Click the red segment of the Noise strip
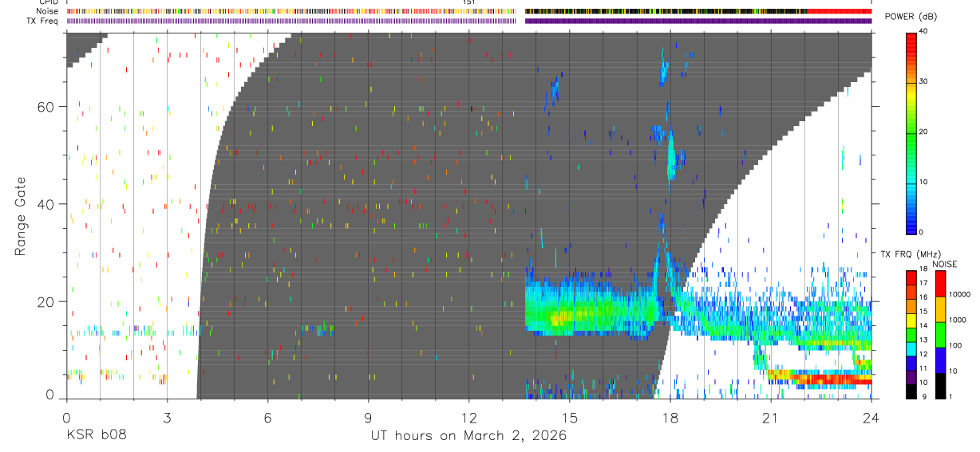The height and width of the screenshot is (452, 980). point(840,11)
